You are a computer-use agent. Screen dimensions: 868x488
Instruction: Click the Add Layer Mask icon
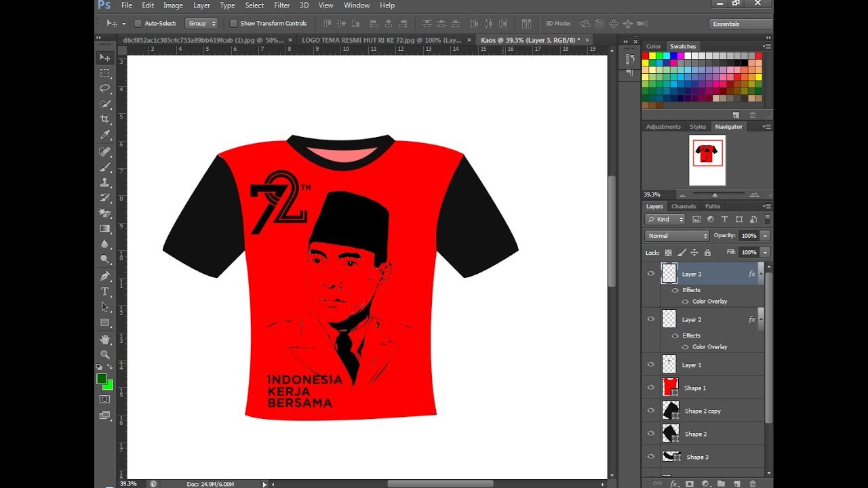(x=690, y=483)
